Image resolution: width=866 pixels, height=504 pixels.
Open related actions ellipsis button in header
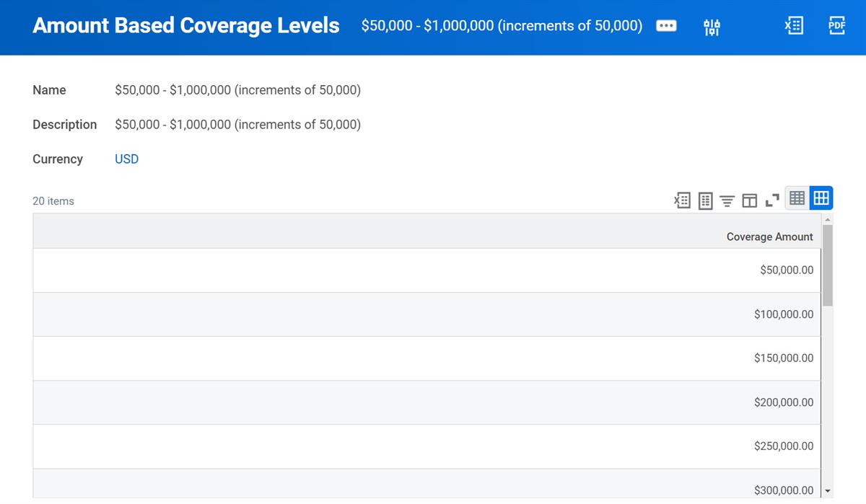click(666, 26)
